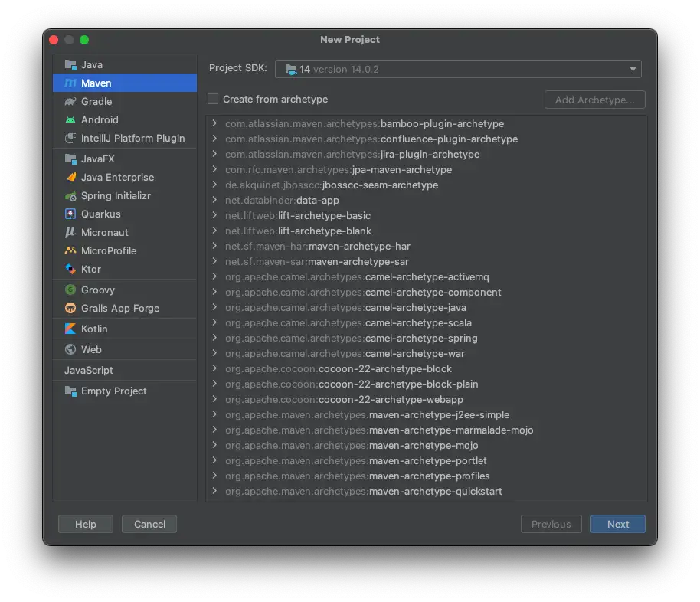Expand maven-archetype-quickstart chevron

[x=214, y=491]
